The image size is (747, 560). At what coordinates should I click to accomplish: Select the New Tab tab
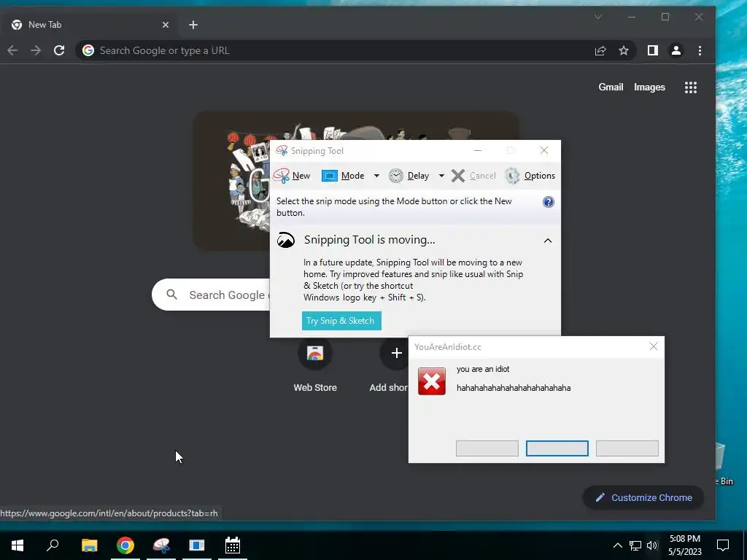(x=90, y=25)
